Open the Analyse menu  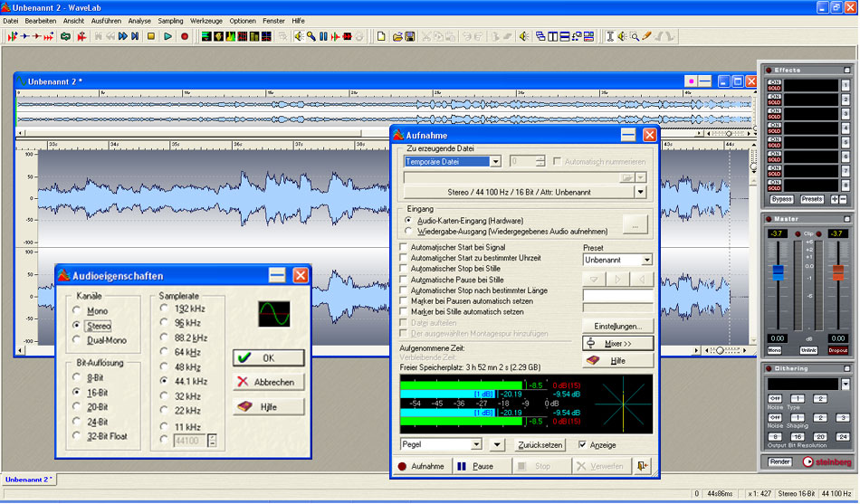pyautogui.click(x=139, y=21)
